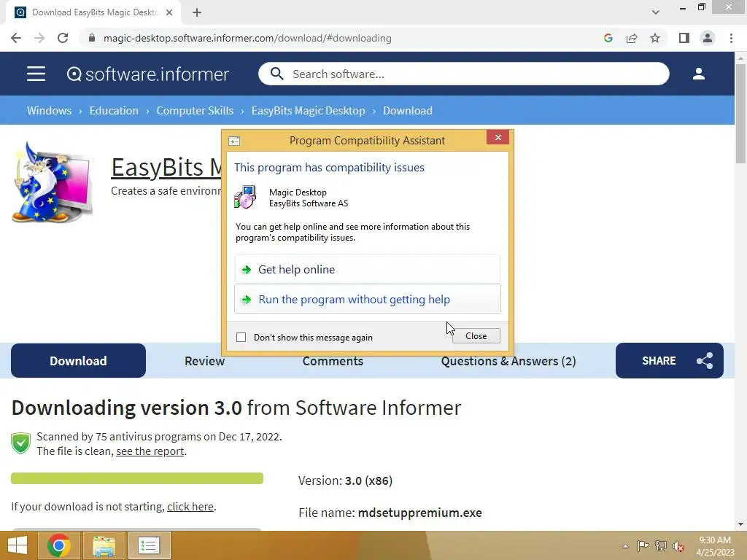Screen dimensions: 747x560
Task: Show hidden system tray icons
Action: (x=625, y=545)
